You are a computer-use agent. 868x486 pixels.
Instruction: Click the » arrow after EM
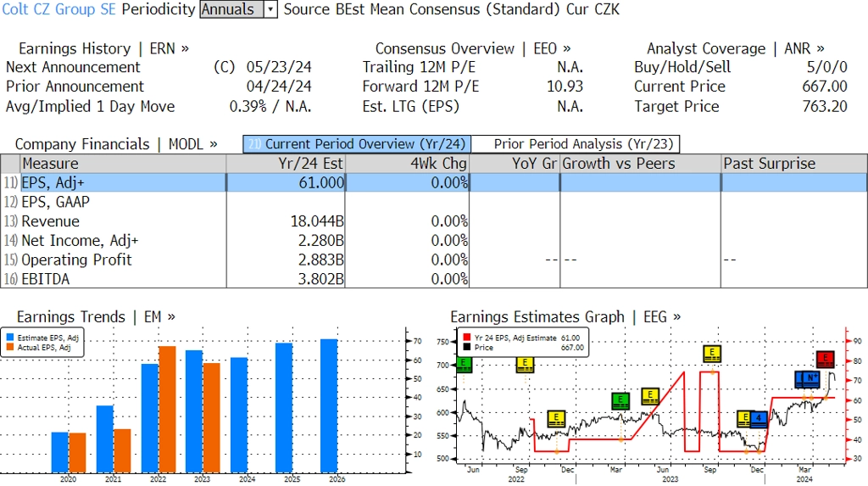171,317
